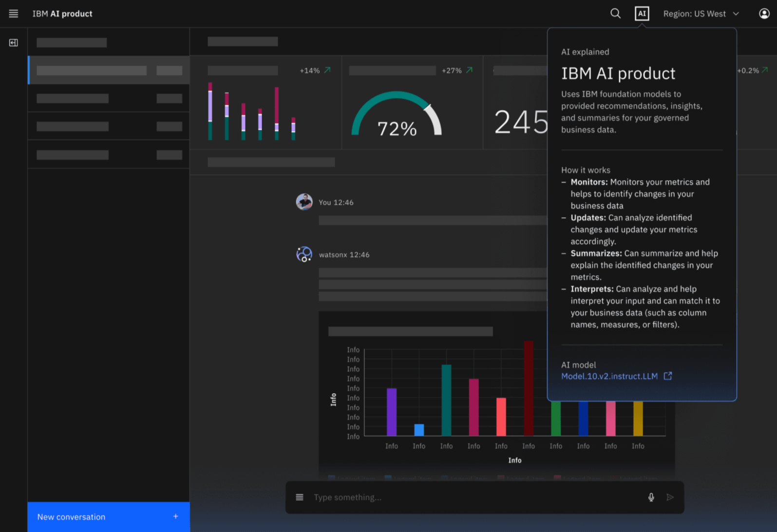Click external-link icon beside the model name
This screenshot has width=777, height=532.
pos(668,376)
